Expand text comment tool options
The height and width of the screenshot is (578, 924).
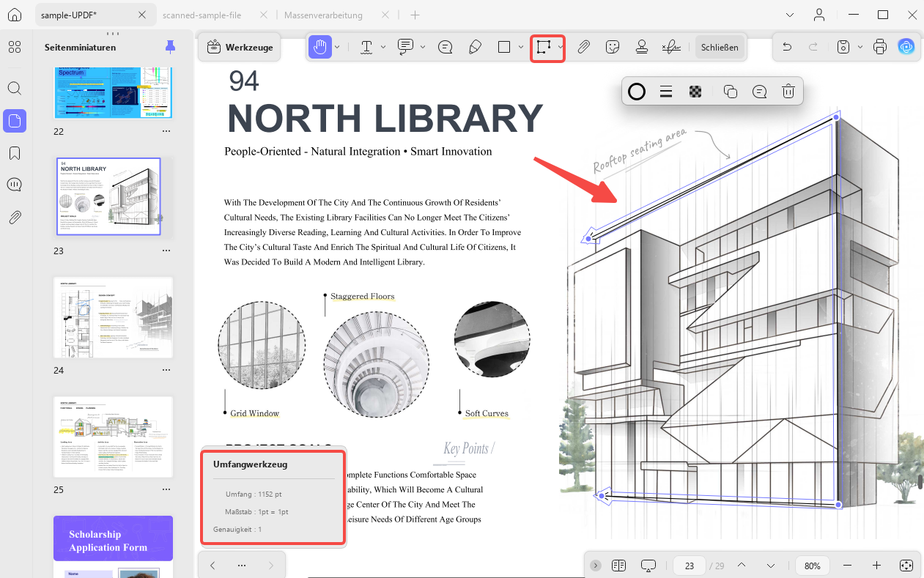[x=423, y=47]
